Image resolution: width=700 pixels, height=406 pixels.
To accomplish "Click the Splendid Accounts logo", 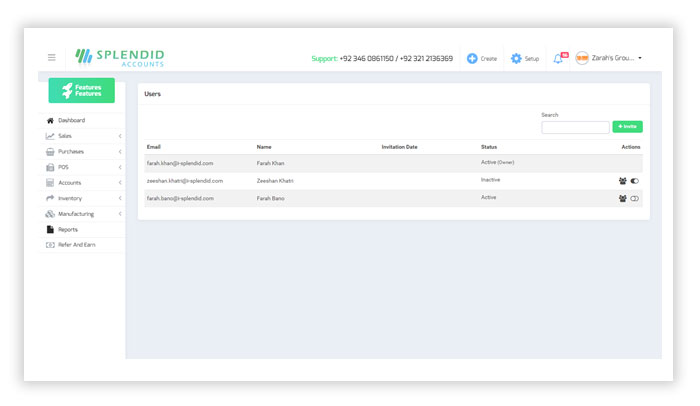I will point(120,58).
